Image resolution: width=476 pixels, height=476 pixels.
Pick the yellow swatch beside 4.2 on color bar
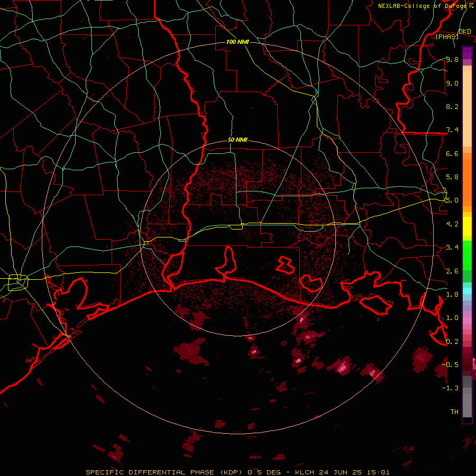[467, 226]
